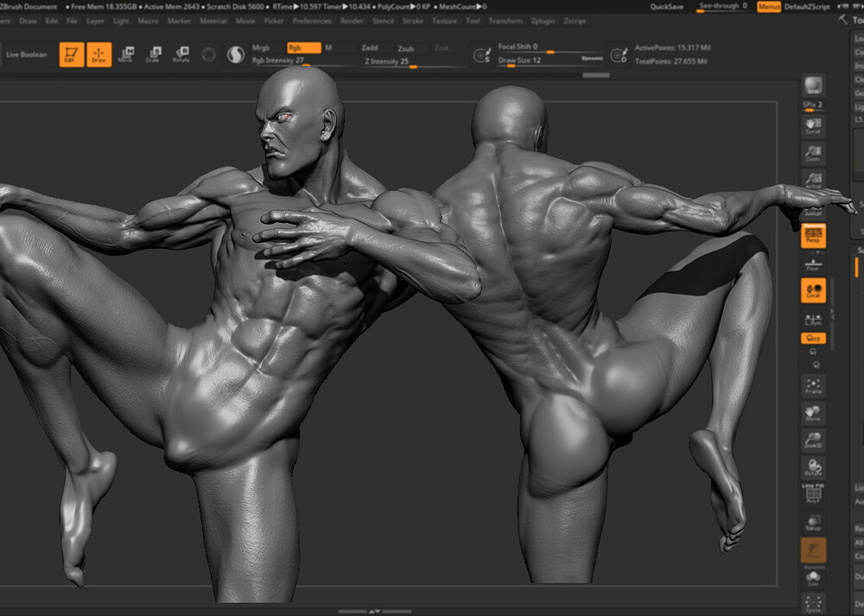Select the Scale transform mode

[x=153, y=54]
